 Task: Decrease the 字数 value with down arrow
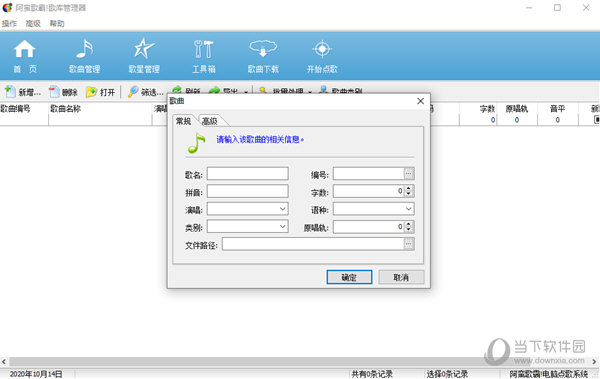pyautogui.click(x=409, y=194)
